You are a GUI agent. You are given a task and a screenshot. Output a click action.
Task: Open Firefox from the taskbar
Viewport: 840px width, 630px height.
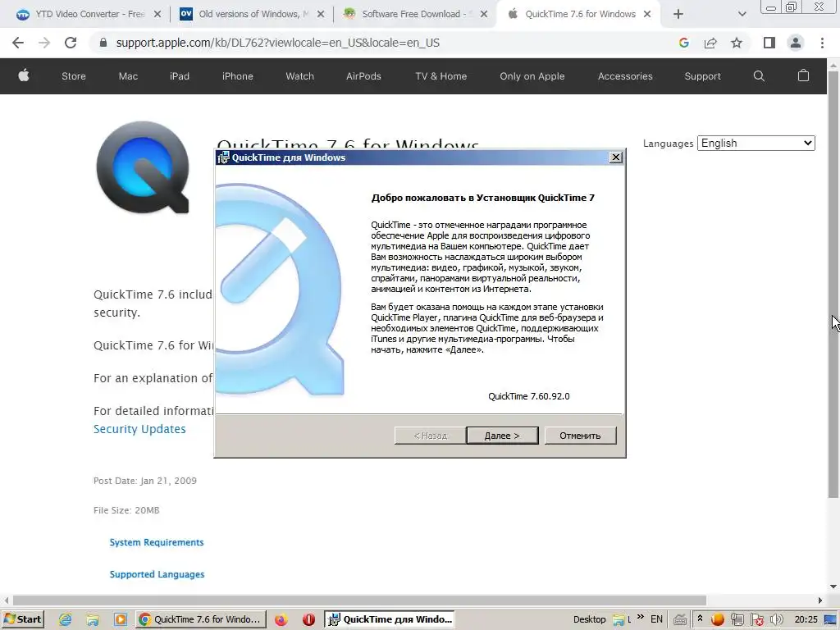[x=281, y=620]
